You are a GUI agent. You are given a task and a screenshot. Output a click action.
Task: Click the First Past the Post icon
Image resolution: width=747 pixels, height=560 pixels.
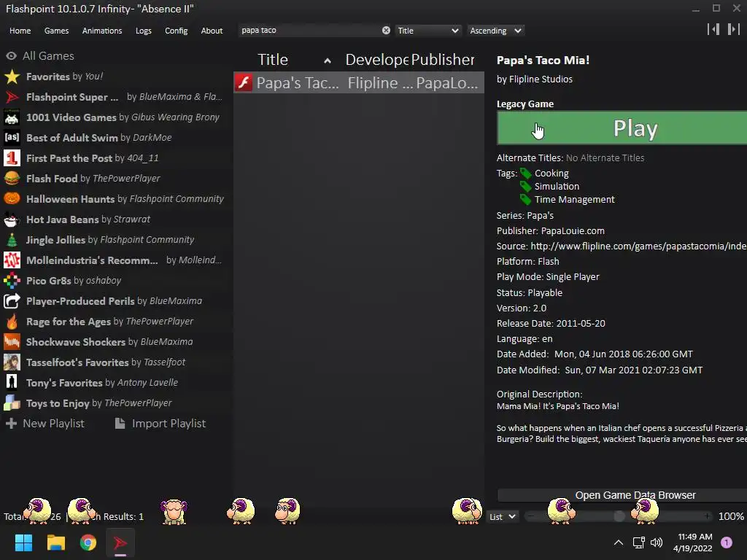[x=12, y=158]
